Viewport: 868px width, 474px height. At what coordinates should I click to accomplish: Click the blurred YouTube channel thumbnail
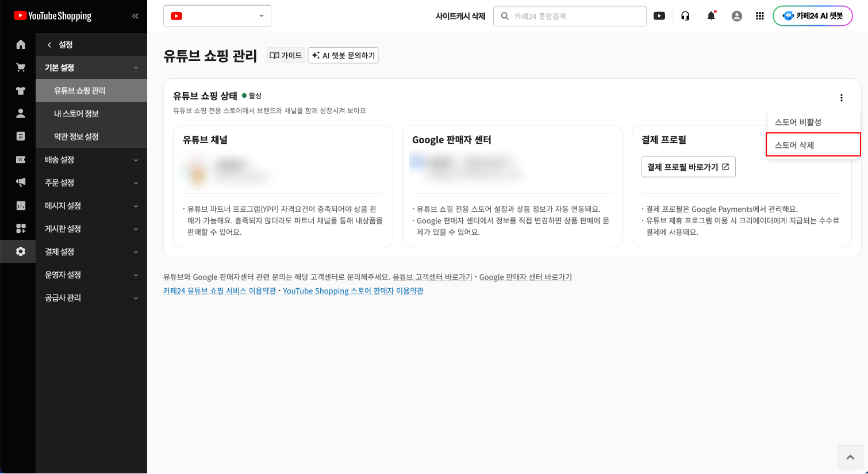coord(197,173)
